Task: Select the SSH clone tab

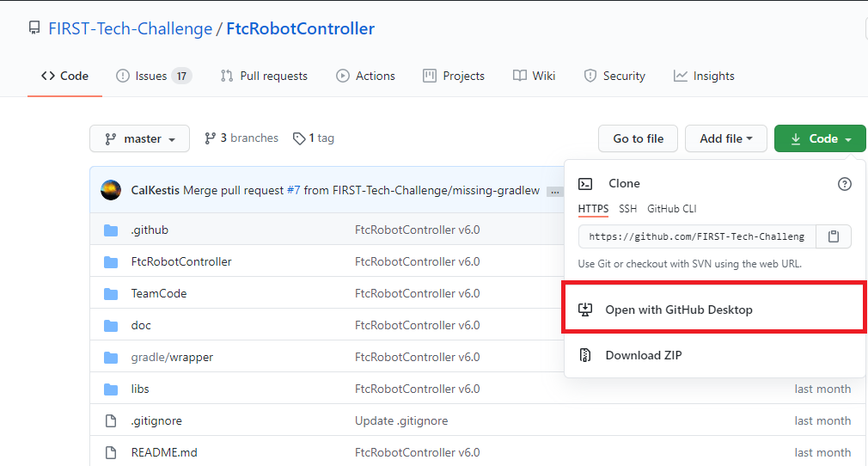Action: click(x=627, y=209)
